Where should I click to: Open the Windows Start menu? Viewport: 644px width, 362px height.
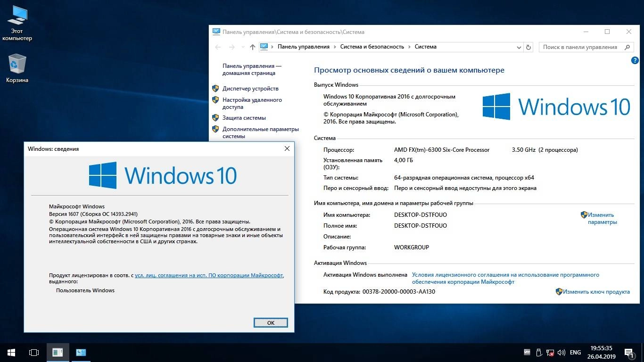pyautogui.click(x=11, y=352)
